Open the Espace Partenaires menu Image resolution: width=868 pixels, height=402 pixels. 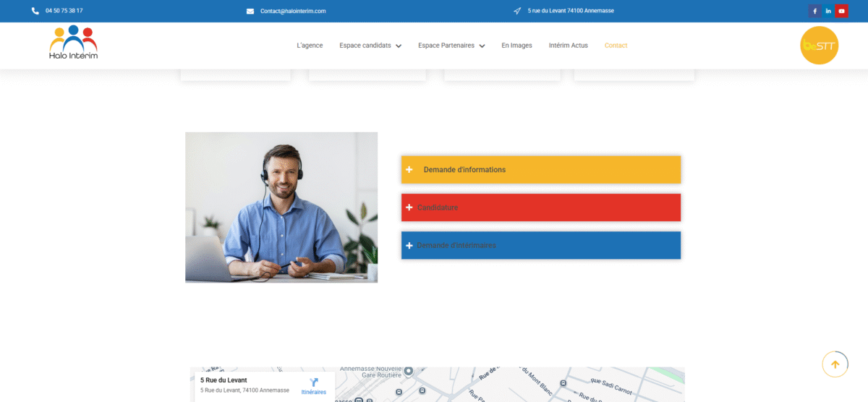point(451,45)
